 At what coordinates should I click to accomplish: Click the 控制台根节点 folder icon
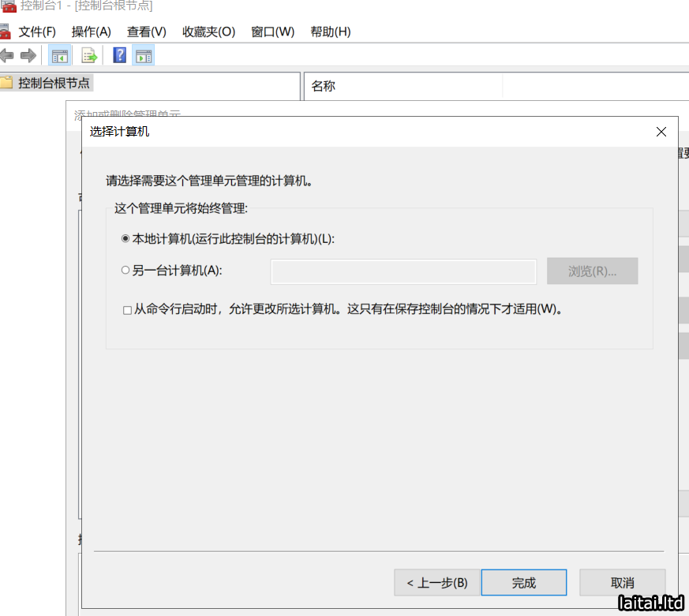7,83
